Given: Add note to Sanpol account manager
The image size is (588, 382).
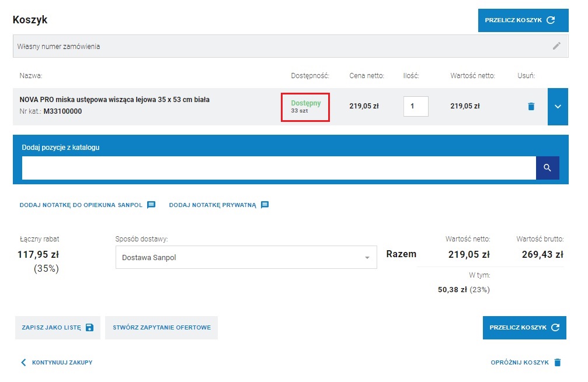Looking at the screenshot, I should point(88,205).
